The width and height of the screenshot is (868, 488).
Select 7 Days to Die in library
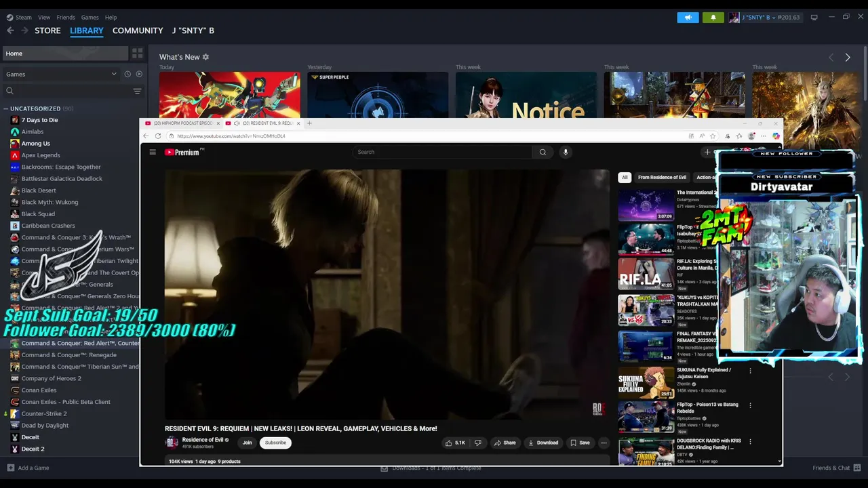(x=39, y=120)
